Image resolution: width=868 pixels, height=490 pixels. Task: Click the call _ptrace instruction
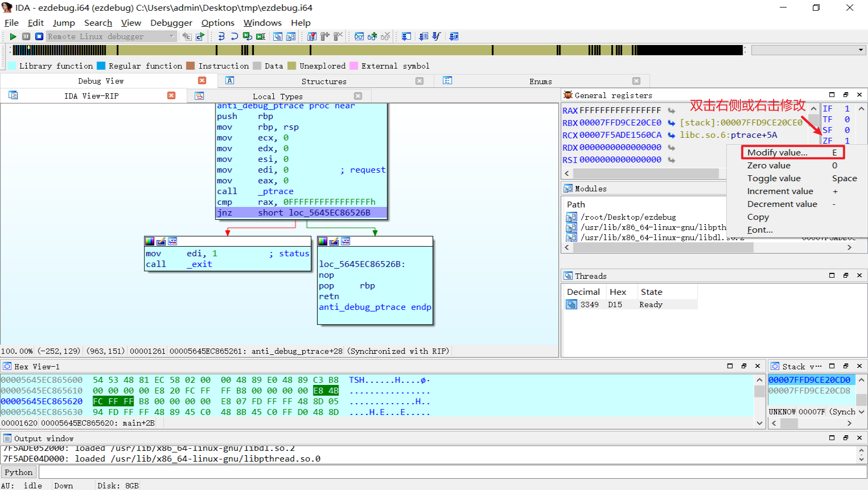point(255,191)
